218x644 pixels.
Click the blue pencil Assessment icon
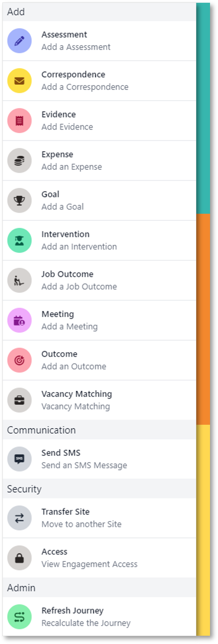click(19, 41)
